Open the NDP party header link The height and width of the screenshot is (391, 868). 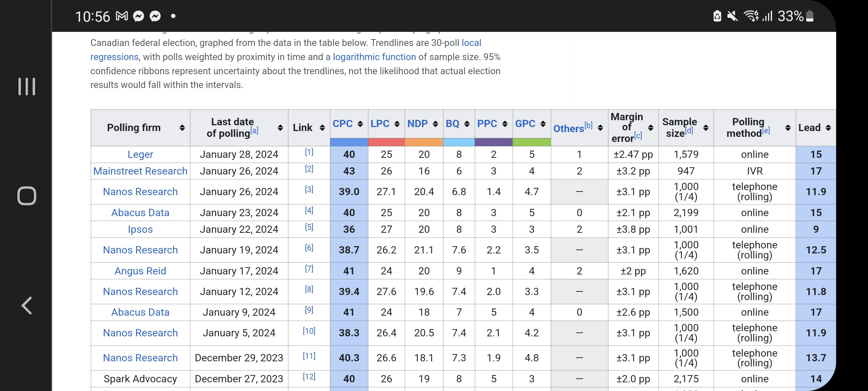(417, 124)
